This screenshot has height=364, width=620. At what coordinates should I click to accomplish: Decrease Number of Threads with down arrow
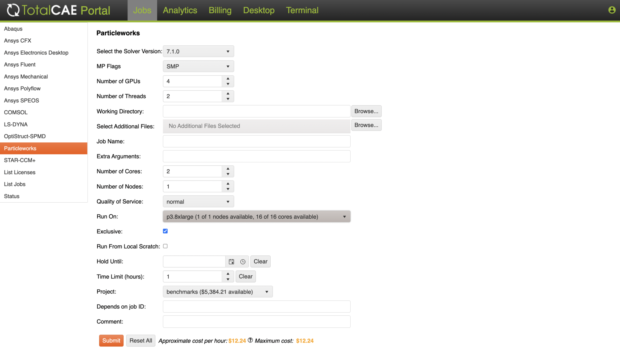coord(228,99)
